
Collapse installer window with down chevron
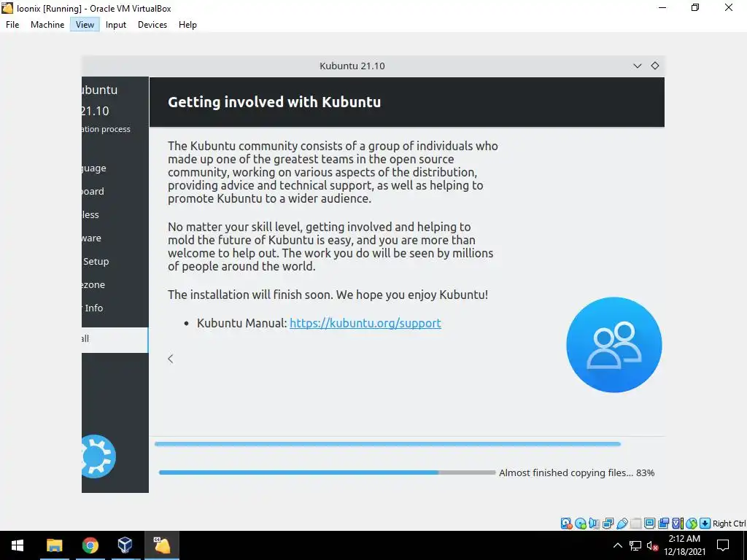tap(638, 66)
